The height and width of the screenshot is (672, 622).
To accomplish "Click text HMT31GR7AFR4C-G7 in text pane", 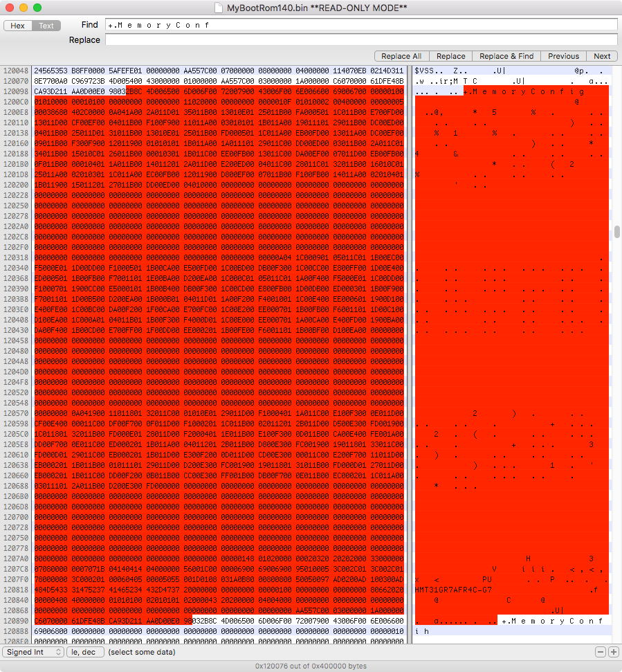I will (x=453, y=590).
